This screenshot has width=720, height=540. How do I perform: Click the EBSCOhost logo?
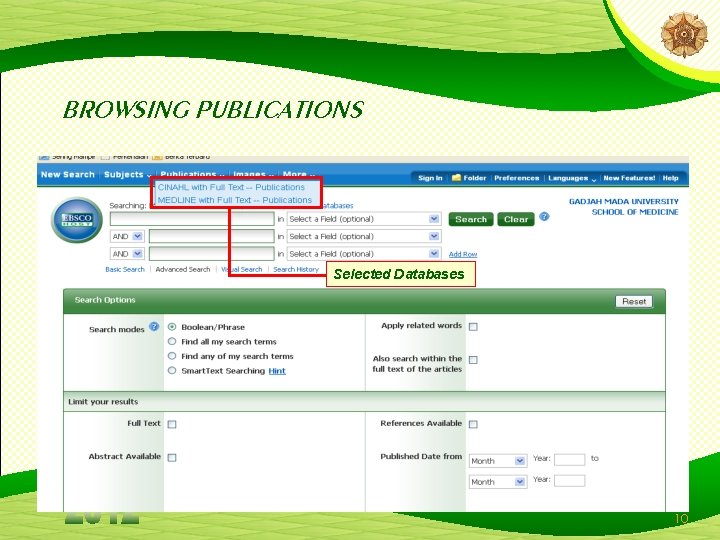coord(77,220)
